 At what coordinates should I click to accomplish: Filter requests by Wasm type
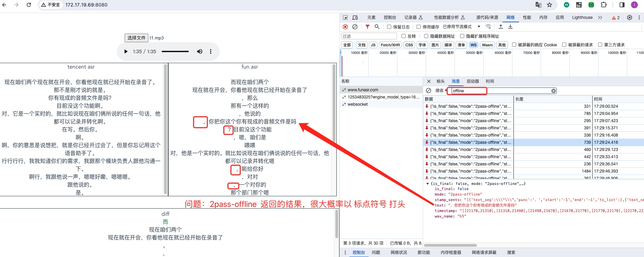487,45
